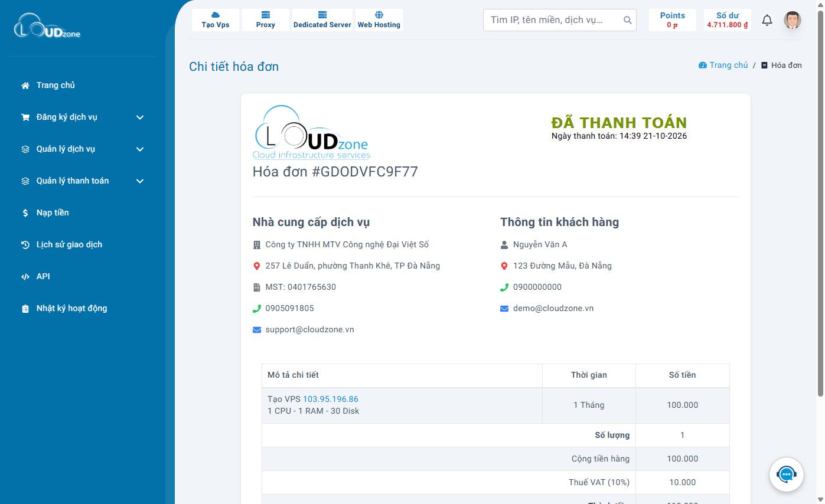Open the Web Hosting button
The height and width of the screenshot is (504, 825).
click(379, 20)
